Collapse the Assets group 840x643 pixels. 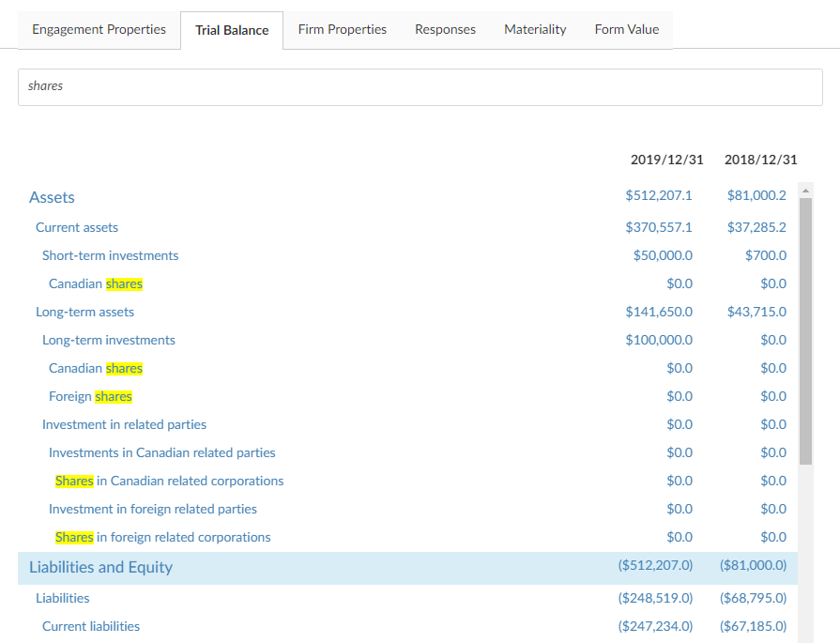tap(52, 197)
